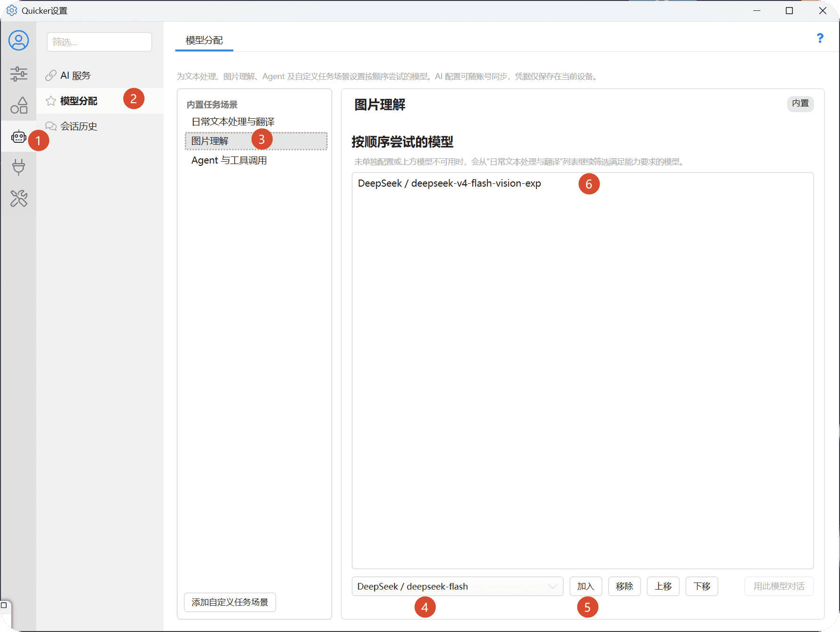Viewport: 840px width, 632px height.
Task: Open the wrench tools icon section
Action: tap(18, 198)
